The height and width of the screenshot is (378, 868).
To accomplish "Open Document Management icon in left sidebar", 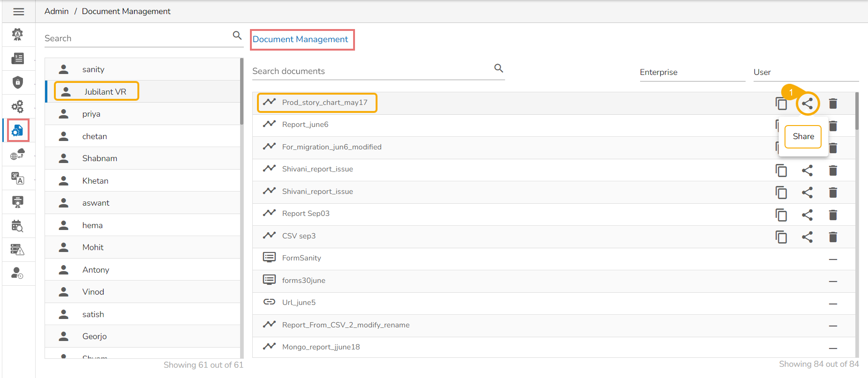I will coord(18,130).
